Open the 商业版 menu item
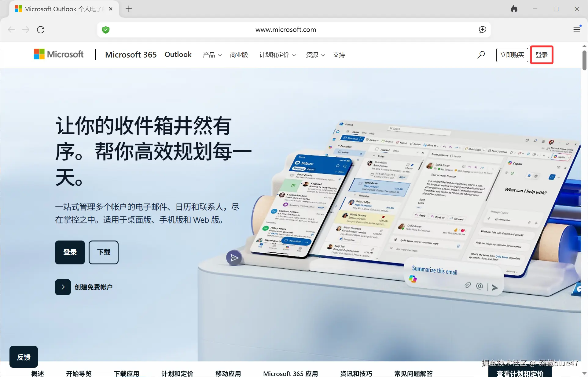The image size is (588, 377). 239,55
